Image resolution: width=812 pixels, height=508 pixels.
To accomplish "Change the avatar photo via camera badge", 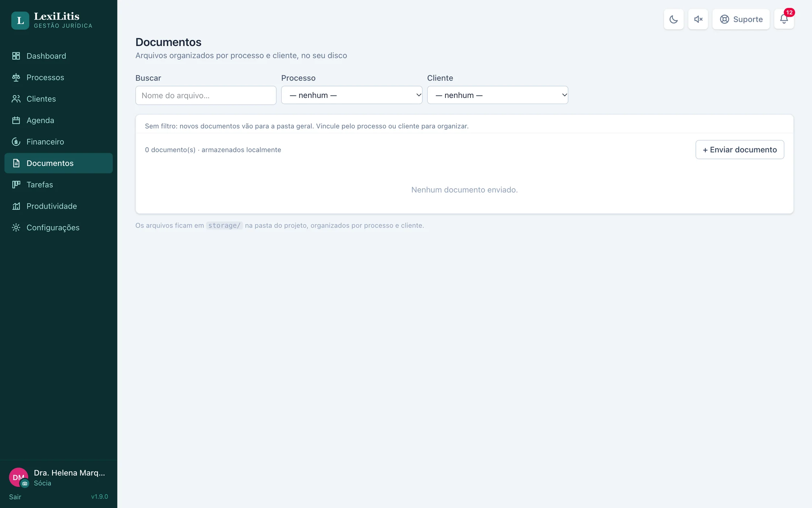I will point(25,483).
